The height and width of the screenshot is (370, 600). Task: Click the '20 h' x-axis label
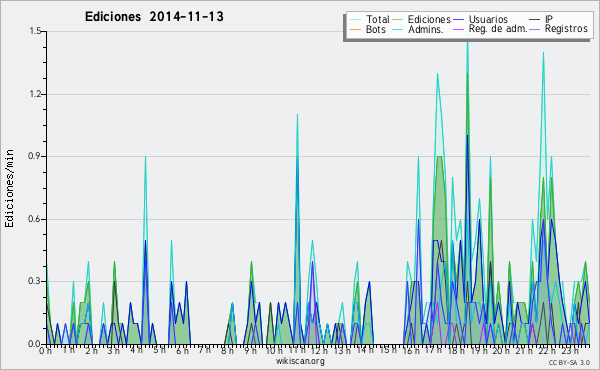[501, 351]
